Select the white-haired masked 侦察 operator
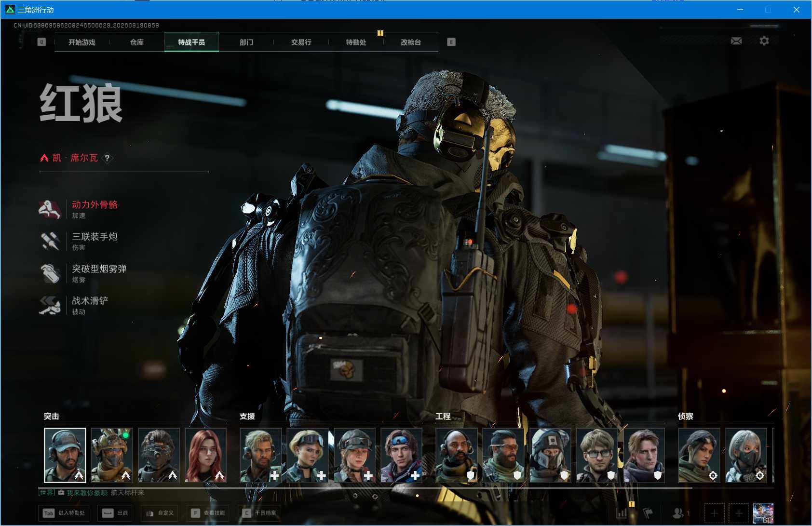 point(746,455)
